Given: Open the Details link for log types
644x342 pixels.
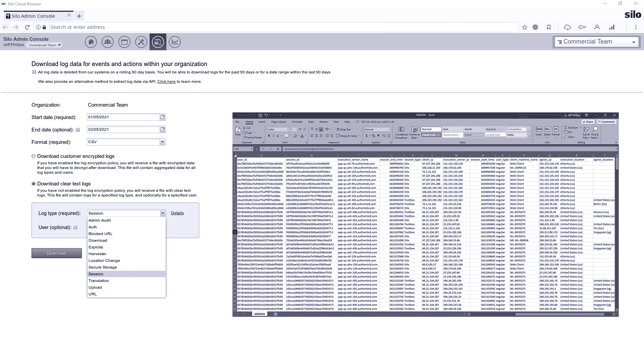Looking at the screenshot, I should [177, 213].
